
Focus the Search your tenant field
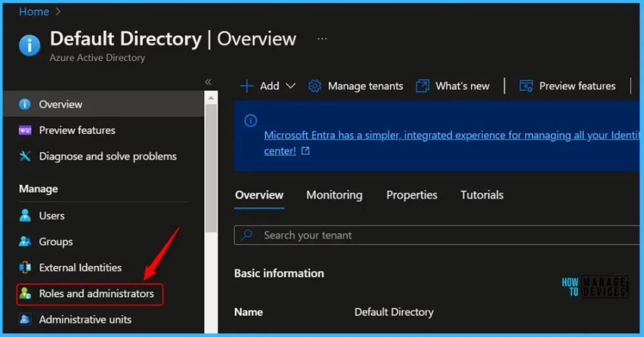click(437, 235)
